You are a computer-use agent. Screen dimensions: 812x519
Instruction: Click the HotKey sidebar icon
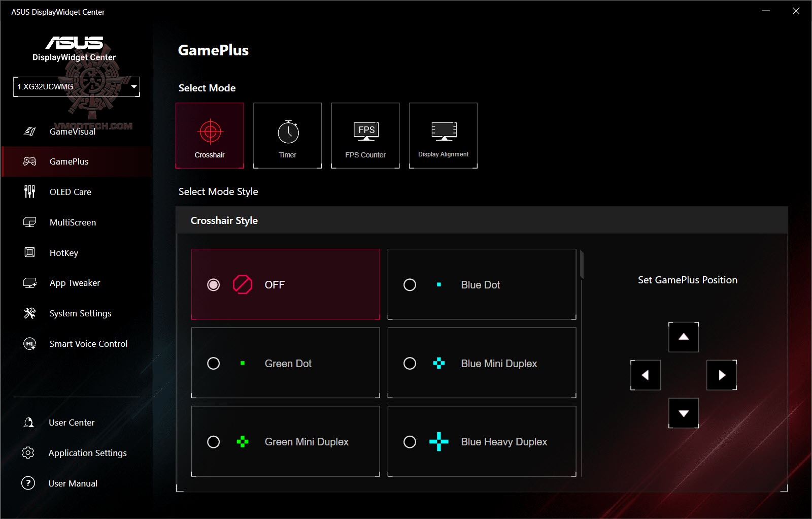click(x=30, y=252)
